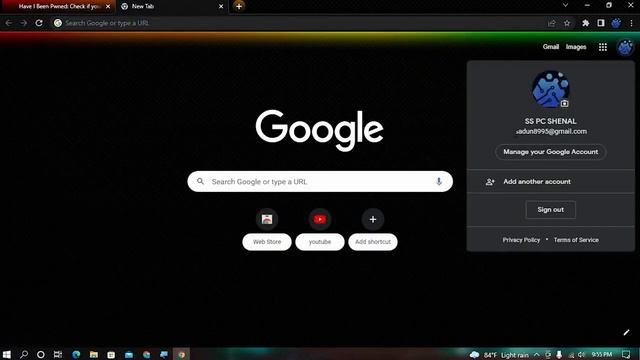Open the tab search chevron in title bar
The image size is (640, 360).
pos(565,5)
